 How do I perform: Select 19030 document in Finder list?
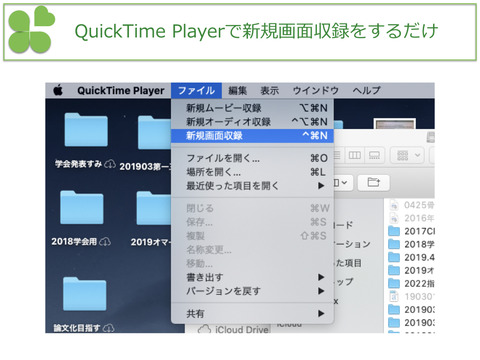click(412, 297)
